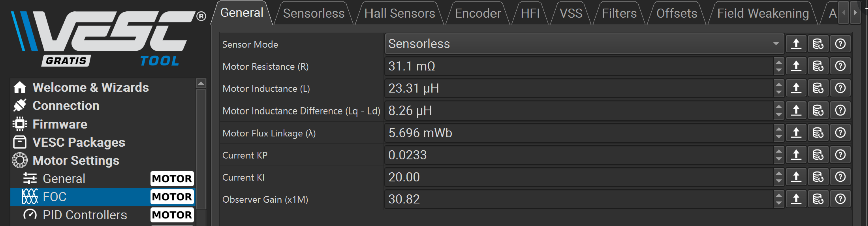Open the Field Weakening tab
Screen dimensions: 868x226
point(763,13)
